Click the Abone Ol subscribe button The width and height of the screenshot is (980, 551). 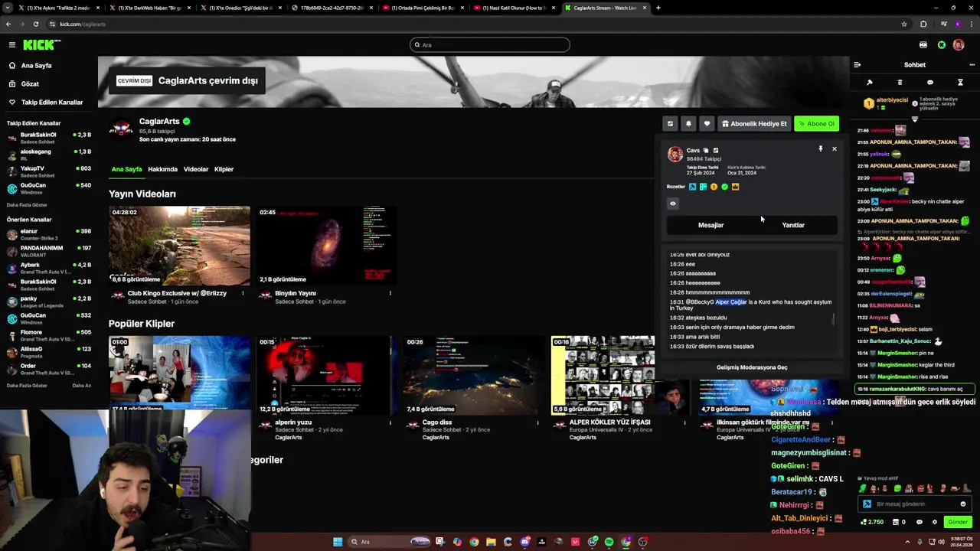click(816, 124)
